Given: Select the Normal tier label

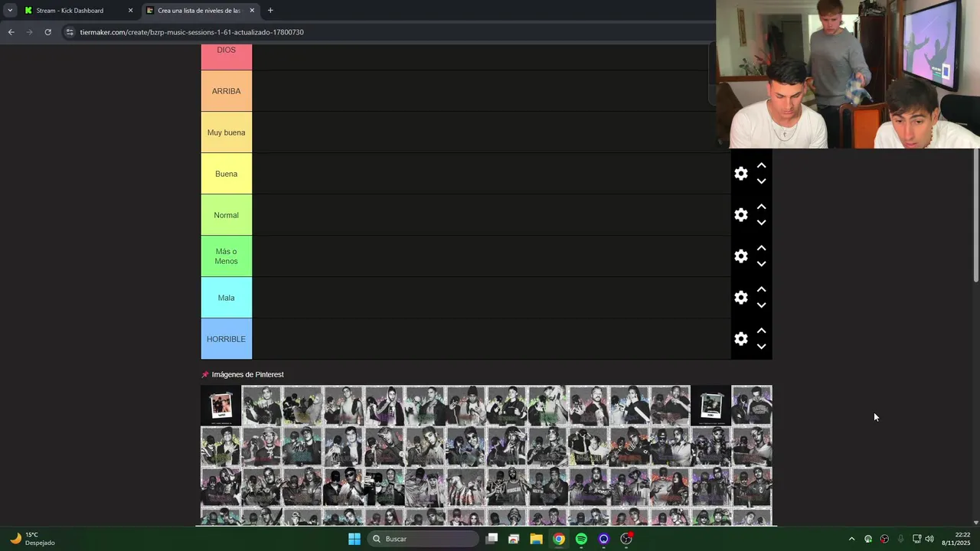Looking at the screenshot, I should [x=227, y=215].
